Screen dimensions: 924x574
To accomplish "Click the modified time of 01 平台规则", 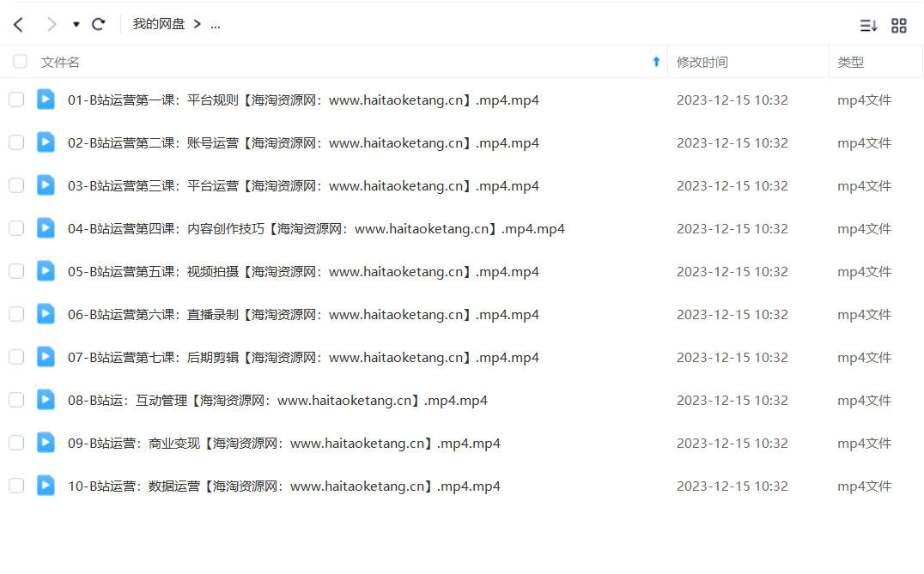I will coord(732,100).
